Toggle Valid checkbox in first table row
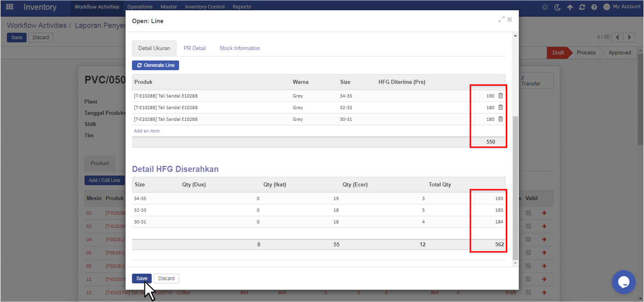The height and width of the screenshot is (302, 644). click(x=528, y=213)
